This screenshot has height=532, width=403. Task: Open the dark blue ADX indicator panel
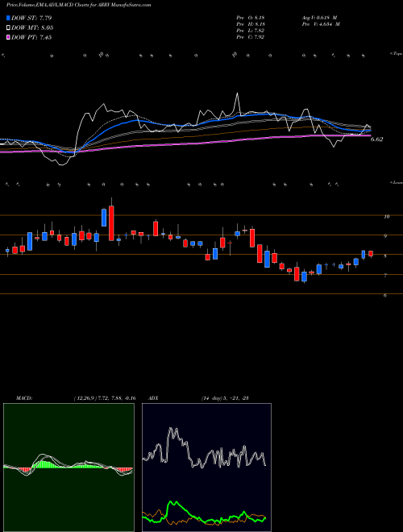pos(206,468)
